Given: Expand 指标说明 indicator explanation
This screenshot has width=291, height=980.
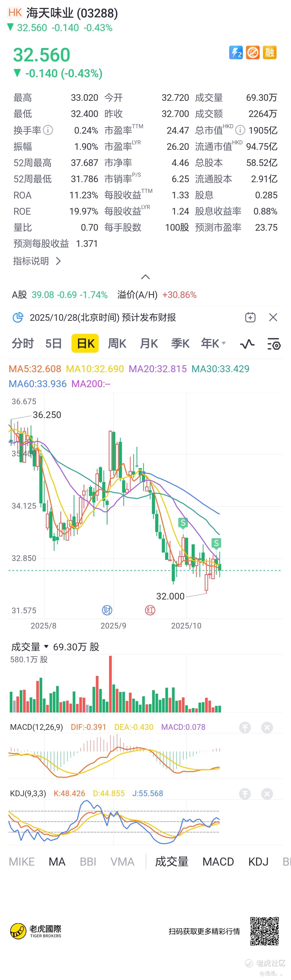Looking at the screenshot, I should click(37, 261).
